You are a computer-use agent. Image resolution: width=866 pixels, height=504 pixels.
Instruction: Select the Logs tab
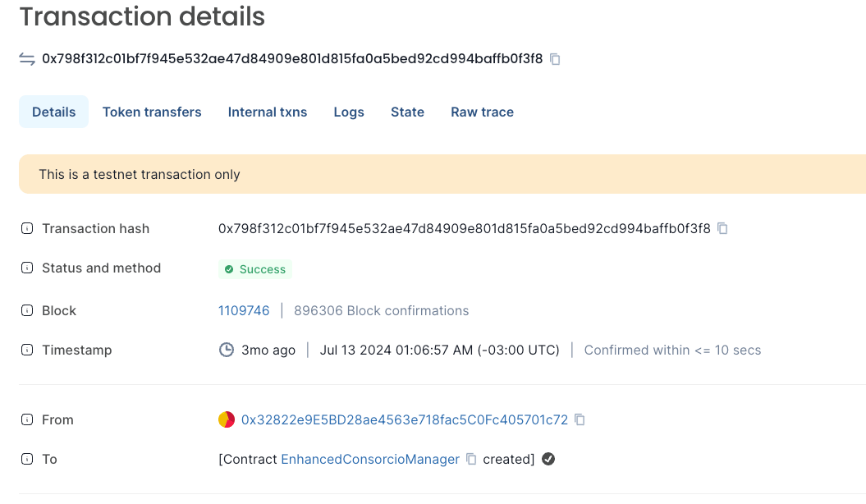[349, 112]
